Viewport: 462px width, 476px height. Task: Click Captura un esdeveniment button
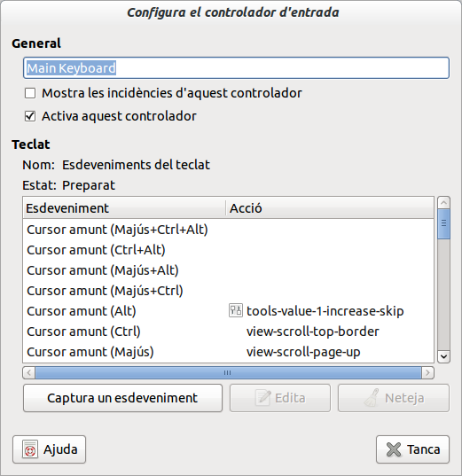point(122,398)
